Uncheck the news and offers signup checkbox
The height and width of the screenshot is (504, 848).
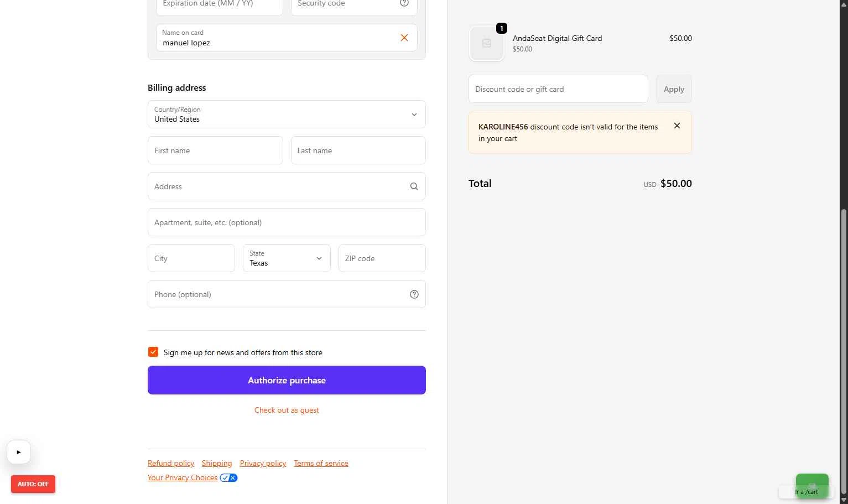pyautogui.click(x=153, y=352)
